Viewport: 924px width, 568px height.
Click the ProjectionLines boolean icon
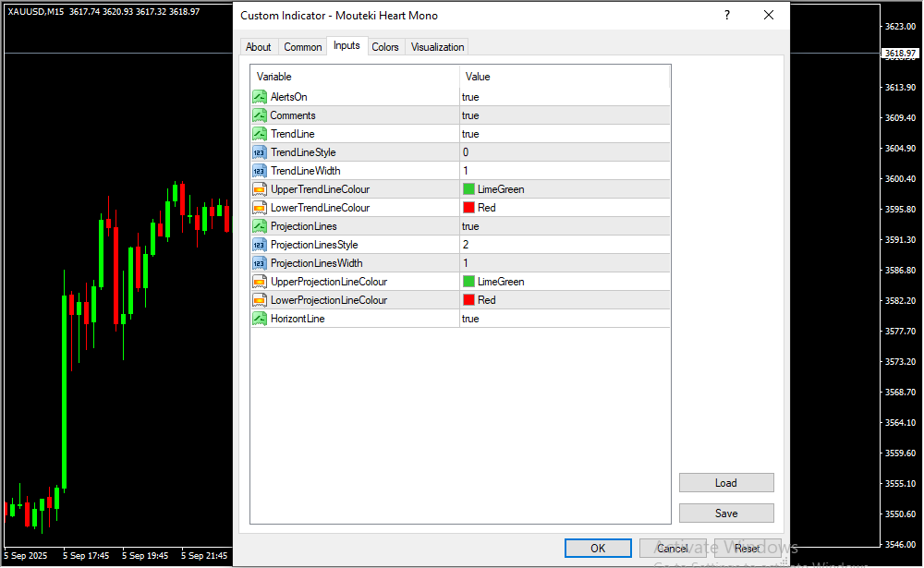pos(260,226)
